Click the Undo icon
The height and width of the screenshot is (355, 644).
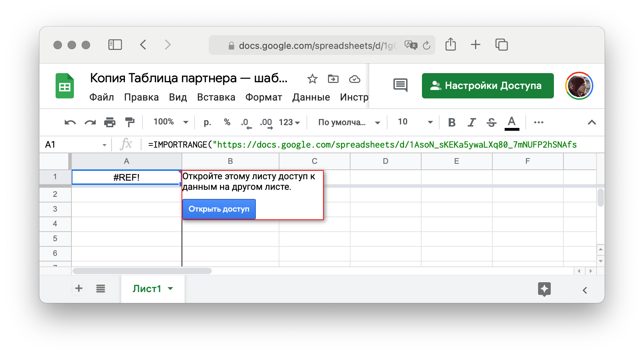(x=70, y=122)
